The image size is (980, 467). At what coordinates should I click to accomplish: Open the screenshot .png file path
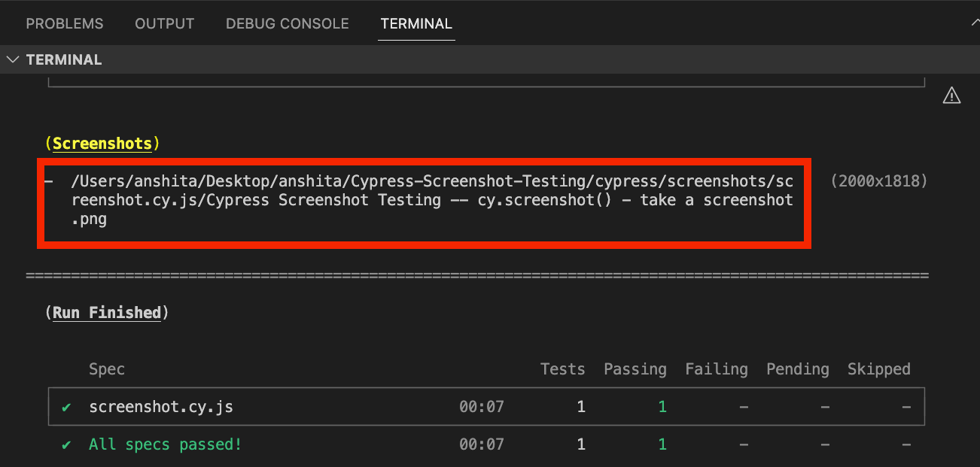pos(431,201)
